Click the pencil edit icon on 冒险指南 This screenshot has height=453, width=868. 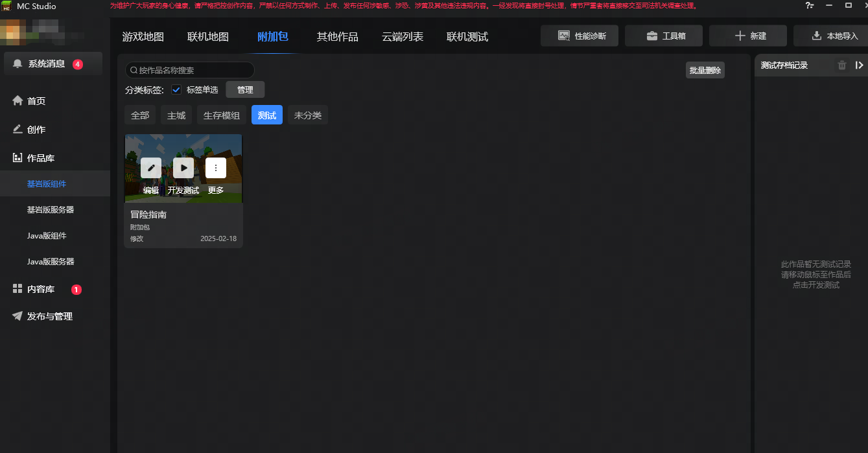tap(151, 168)
